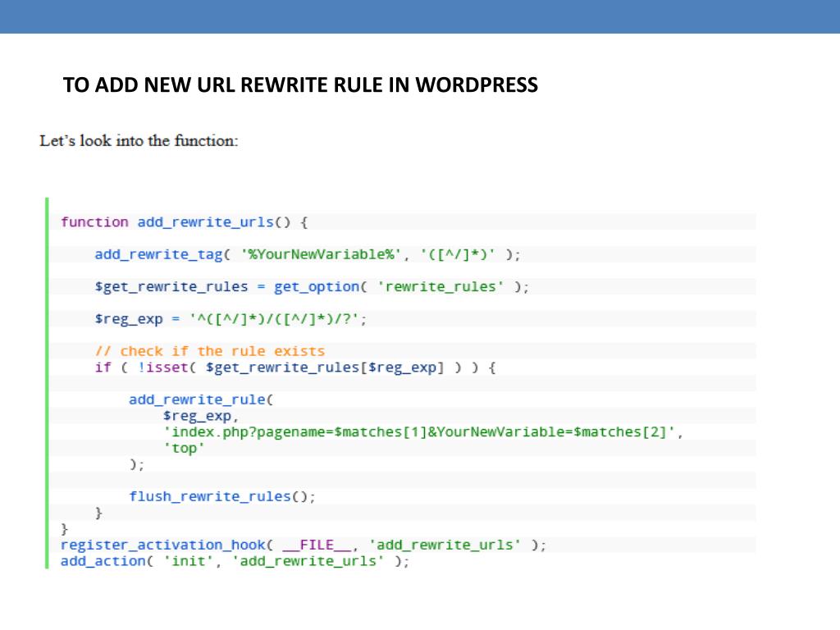Image resolution: width=840 pixels, height=630 pixels.
Task: Click the '$get_rewrite_rules = get_option' line
Action: coord(312,287)
